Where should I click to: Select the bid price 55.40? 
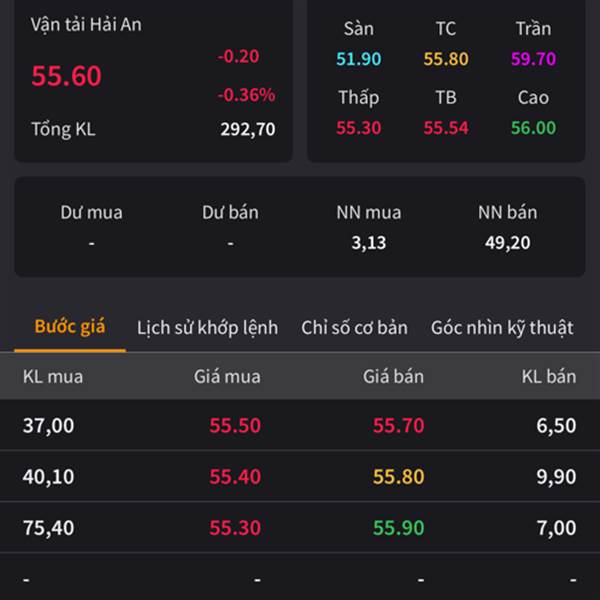[235, 477]
